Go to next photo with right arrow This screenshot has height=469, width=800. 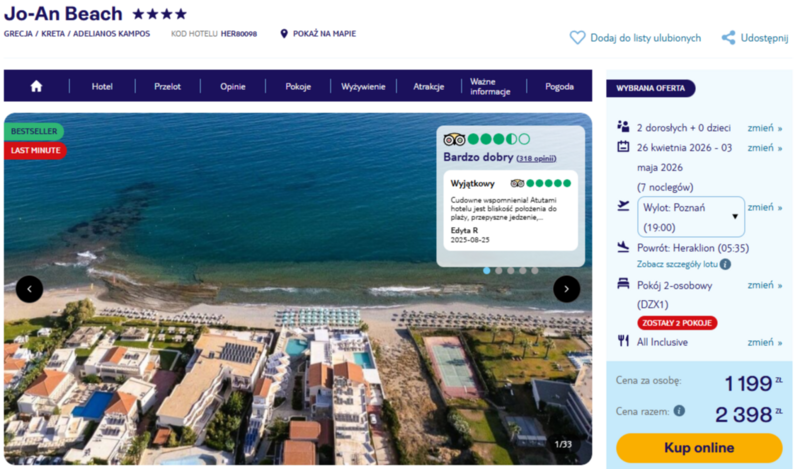click(566, 289)
